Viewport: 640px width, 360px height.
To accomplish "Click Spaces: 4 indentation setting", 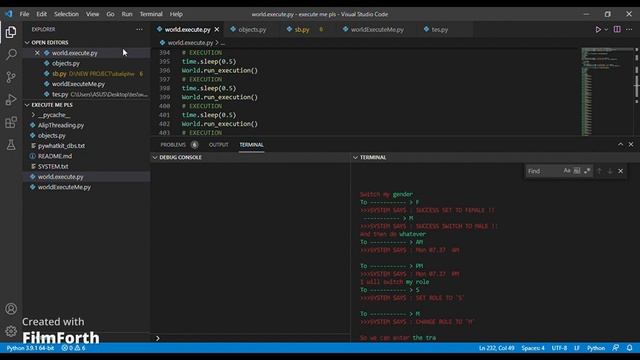I will coord(533,348).
